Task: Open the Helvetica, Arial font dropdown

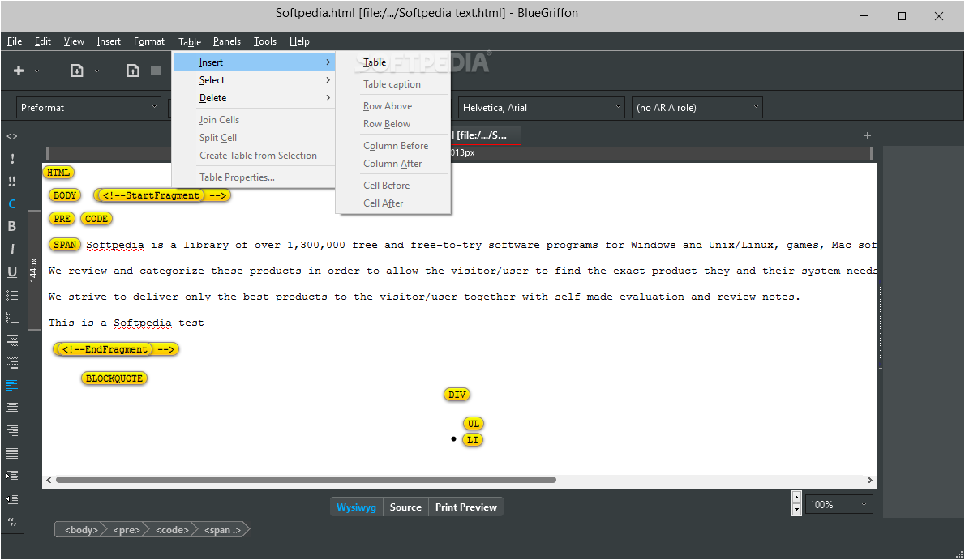Action: tap(541, 107)
